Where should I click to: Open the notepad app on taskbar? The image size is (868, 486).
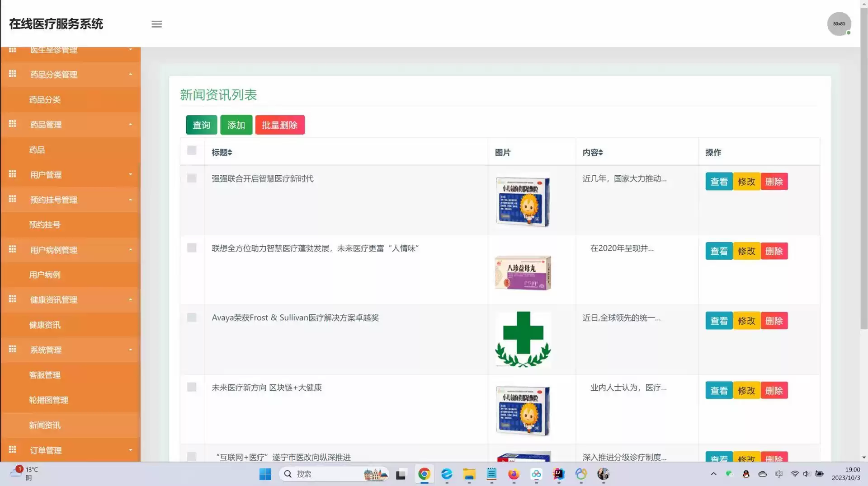491,474
